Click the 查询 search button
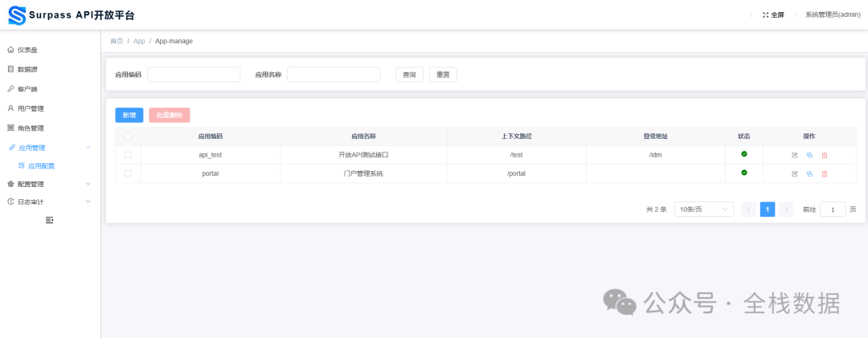This screenshot has height=338, width=868. point(409,75)
